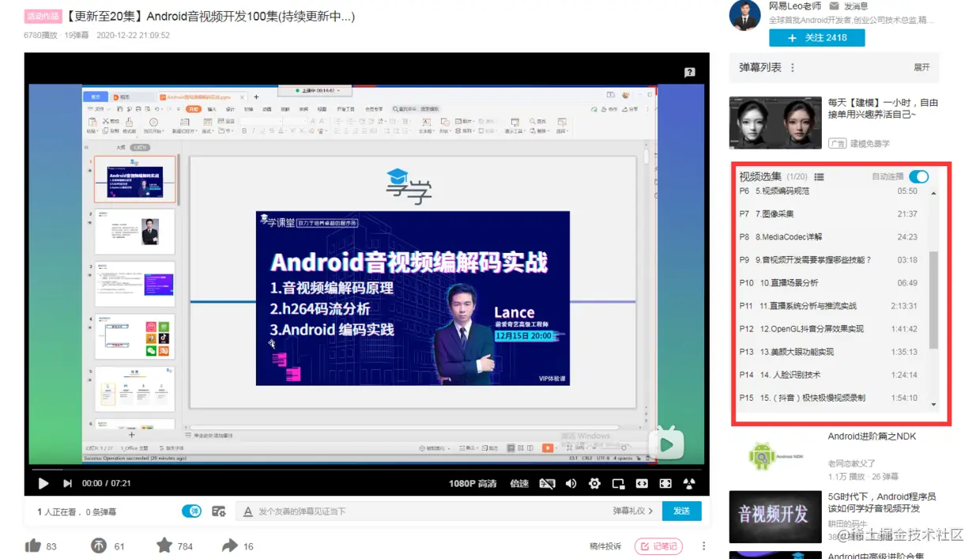Open the 1080P 高清 quality menu
Viewport: 980px width, 559px height.
click(x=473, y=484)
